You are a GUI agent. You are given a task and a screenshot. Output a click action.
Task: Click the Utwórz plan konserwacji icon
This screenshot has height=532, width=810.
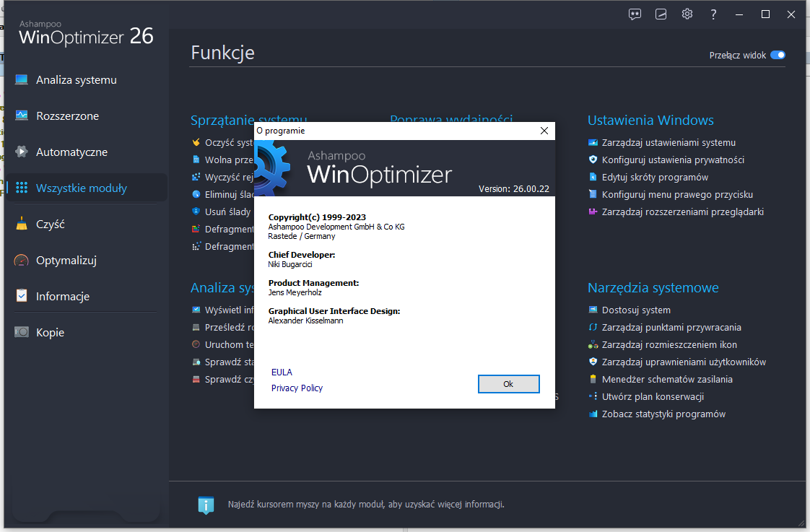(x=593, y=397)
